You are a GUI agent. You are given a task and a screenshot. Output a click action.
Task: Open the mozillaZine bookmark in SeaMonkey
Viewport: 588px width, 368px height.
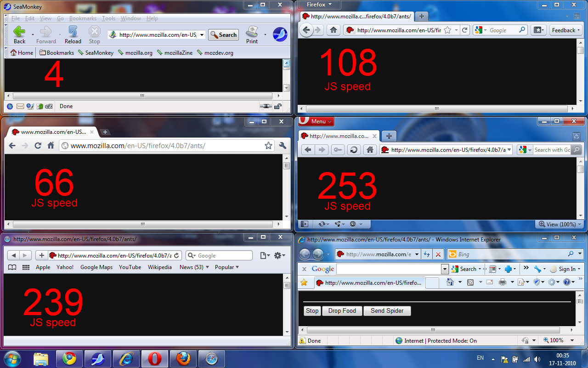(175, 53)
